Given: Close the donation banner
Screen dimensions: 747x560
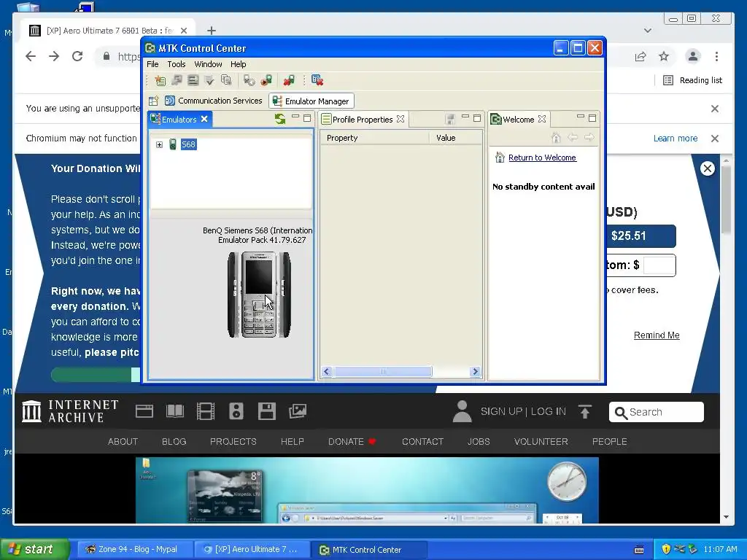Looking at the screenshot, I should click(x=708, y=168).
